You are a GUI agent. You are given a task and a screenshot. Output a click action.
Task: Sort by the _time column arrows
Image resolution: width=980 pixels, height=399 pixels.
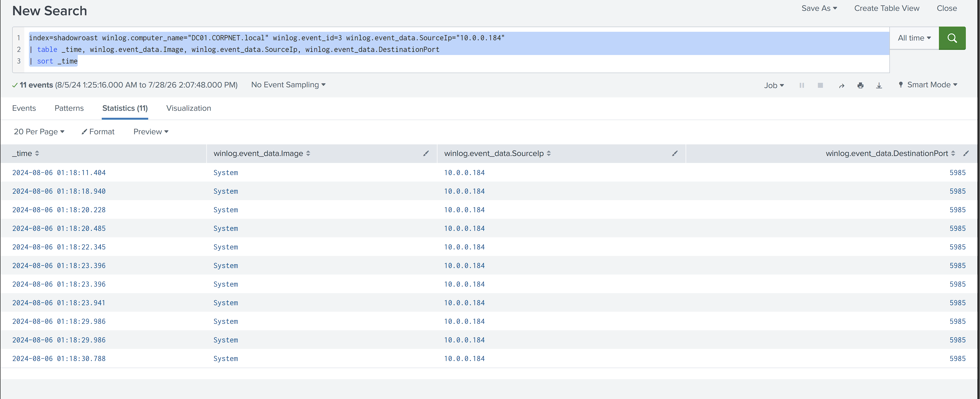coord(37,153)
